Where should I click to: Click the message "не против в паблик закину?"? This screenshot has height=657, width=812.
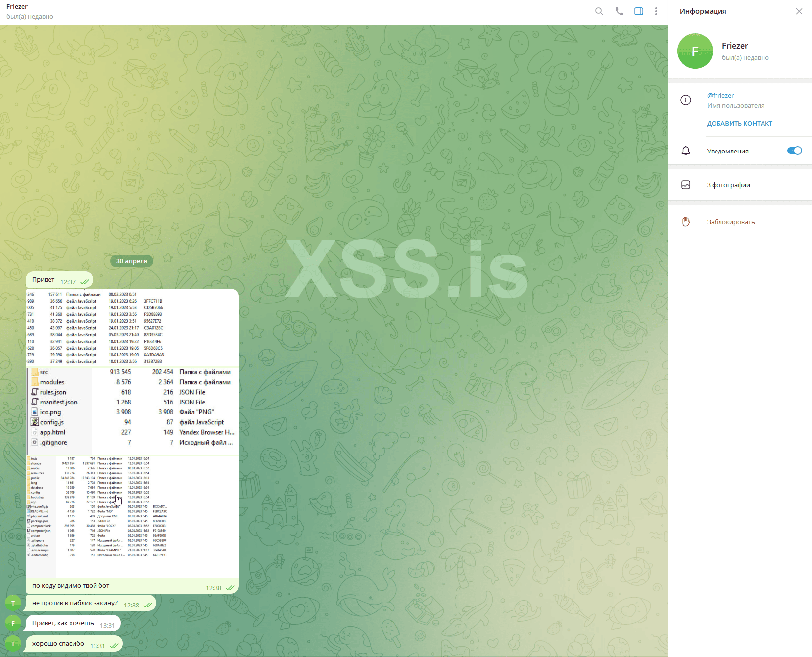coord(91,603)
